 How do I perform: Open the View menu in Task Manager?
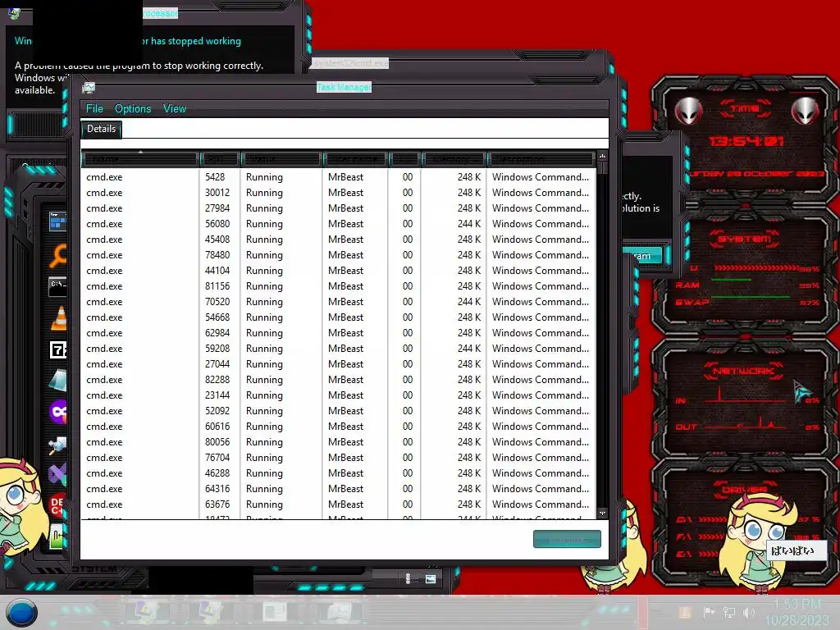point(175,109)
